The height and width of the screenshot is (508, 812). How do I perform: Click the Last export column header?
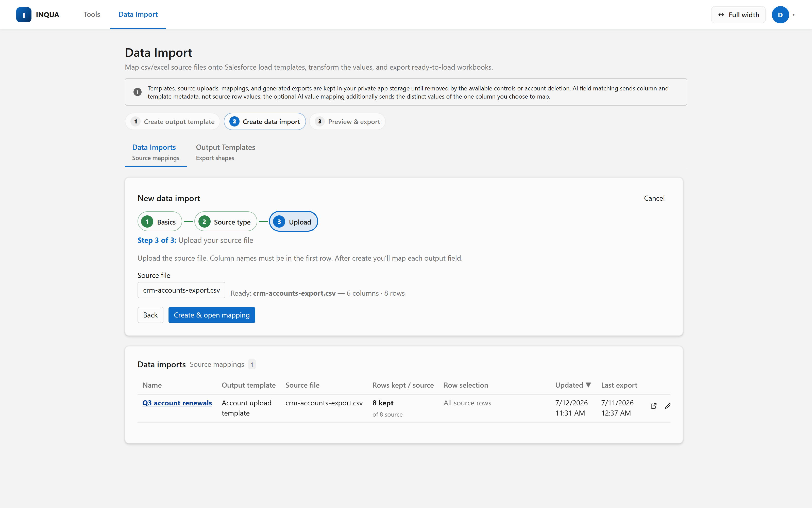[619, 385]
